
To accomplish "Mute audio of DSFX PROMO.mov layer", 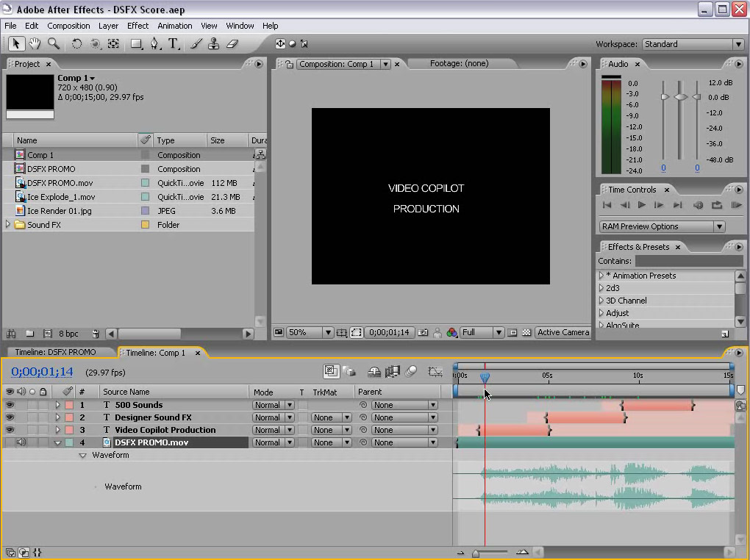I will click(x=21, y=442).
